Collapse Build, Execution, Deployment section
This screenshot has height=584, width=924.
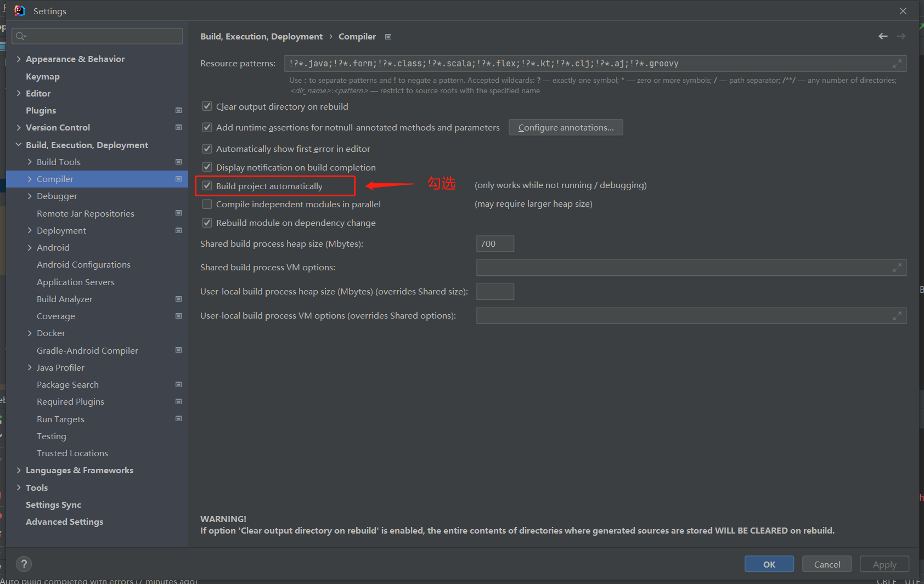point(19,145)
